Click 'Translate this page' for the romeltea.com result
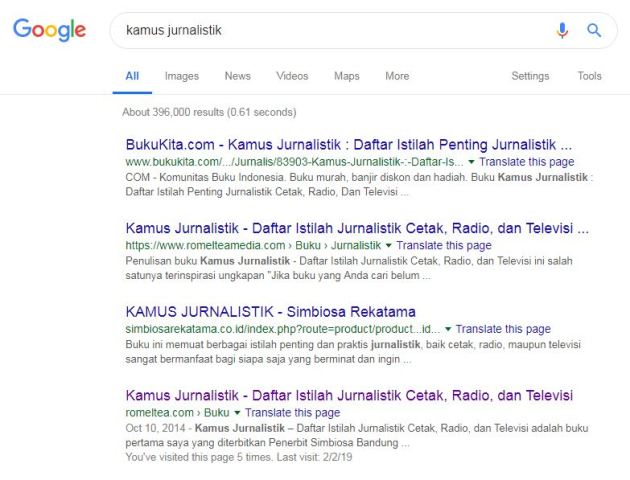 pyautogui.click(x=292, y=413)
